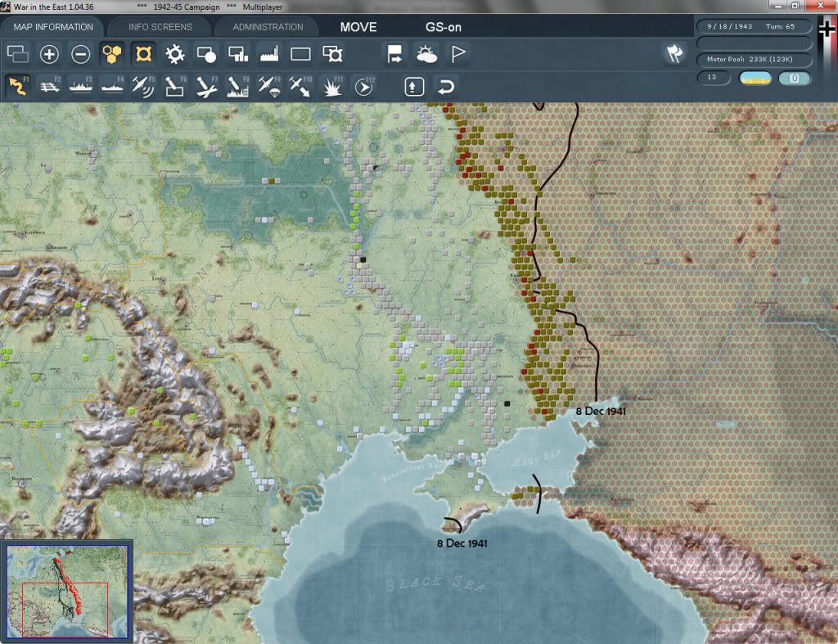The image size is (838, 644).
Task: Switch to the ADMINISTRATION tab
Action: click(268, 27)
